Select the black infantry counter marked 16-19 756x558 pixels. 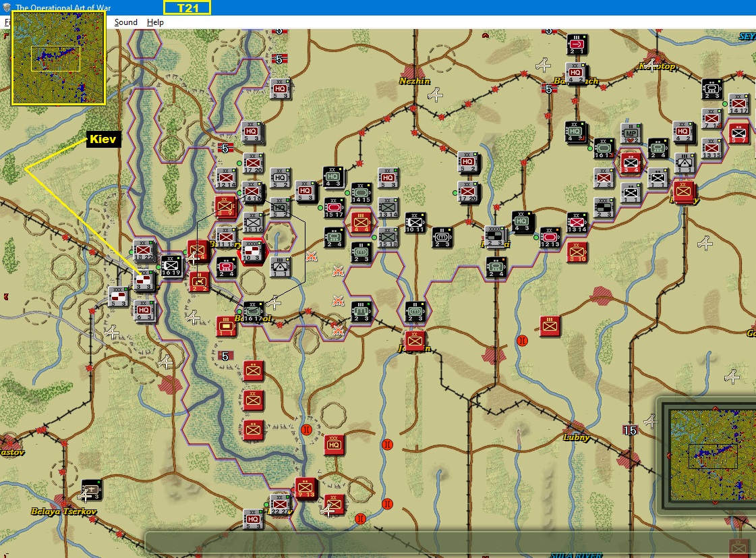click(171, 267)
